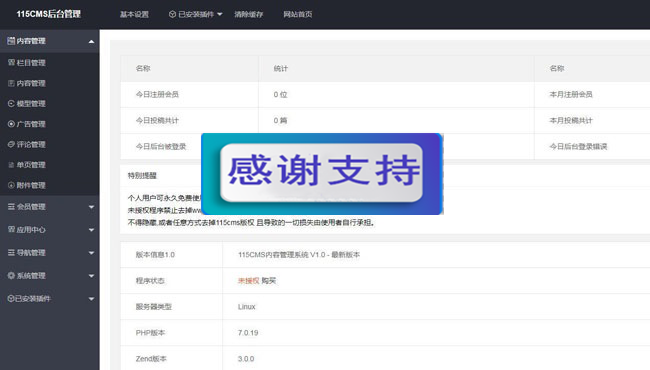Click the top bar 已安装插件 cube icon
Viewport: 650px width, 370px height.
pyautogui.click(x=172, y=14)
